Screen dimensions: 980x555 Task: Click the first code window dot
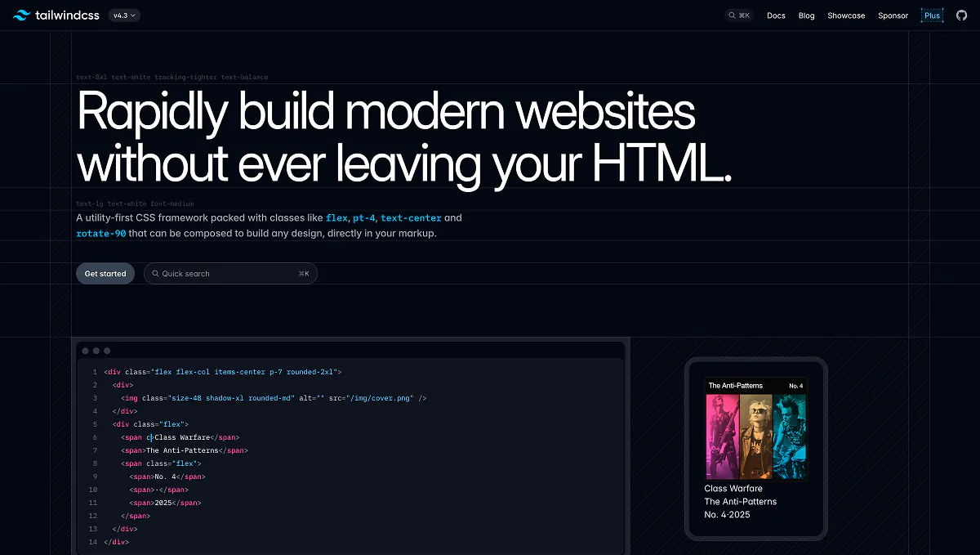click(x=85, y=351)
